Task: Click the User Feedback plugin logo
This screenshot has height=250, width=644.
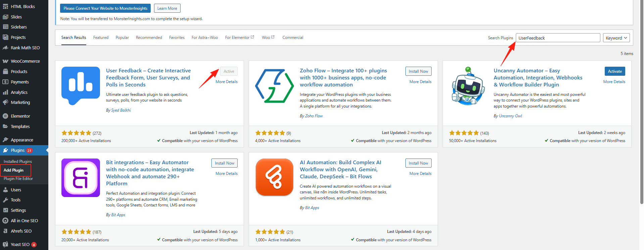Action: [x=81, y=86]
